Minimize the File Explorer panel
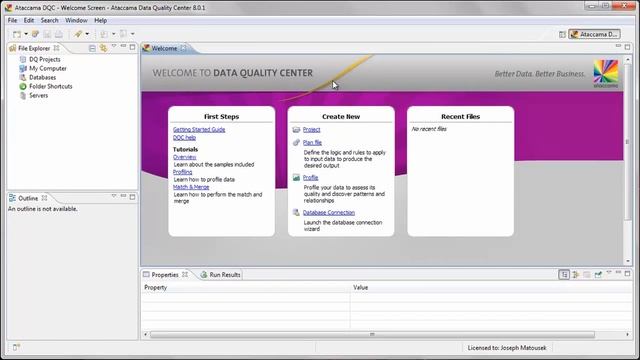Image resolution: width=640 pixels, height=360 pixels. coord(123,47)
